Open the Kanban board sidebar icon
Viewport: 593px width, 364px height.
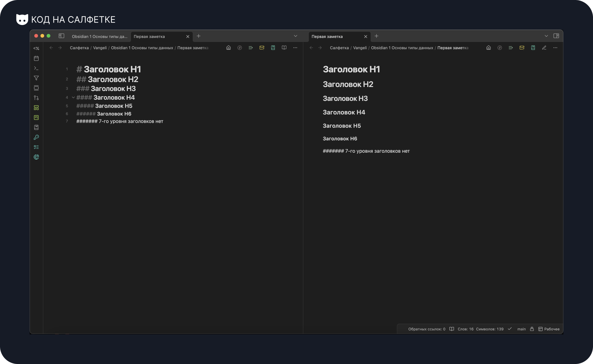coord(36,118)
